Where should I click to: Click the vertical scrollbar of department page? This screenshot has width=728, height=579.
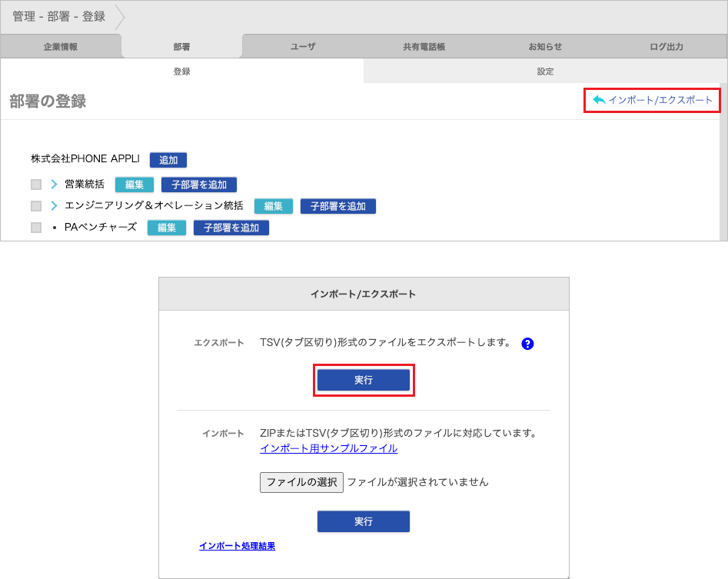pyautogui.click(x=723, y=161)
